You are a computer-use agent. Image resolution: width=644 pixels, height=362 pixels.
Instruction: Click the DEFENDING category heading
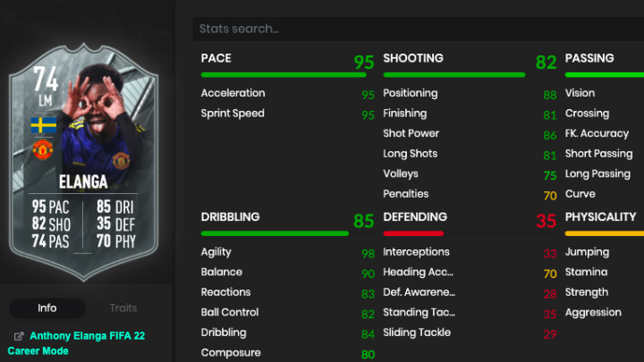click(x=415, y=216)
